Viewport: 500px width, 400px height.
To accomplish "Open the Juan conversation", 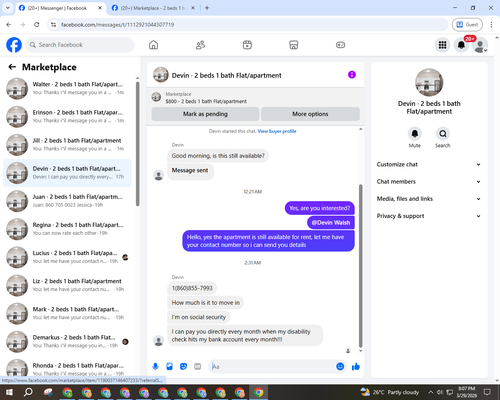I will pos(67,201).
